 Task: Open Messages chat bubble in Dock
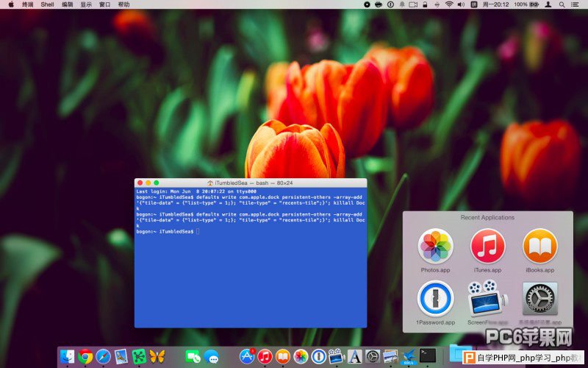[212, 356]
